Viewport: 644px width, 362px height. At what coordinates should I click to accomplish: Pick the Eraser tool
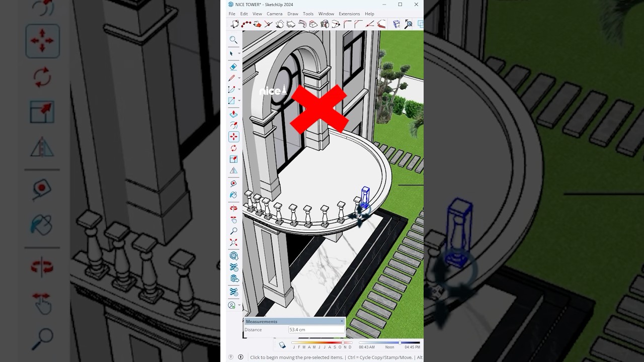pyautogui.click(x=233, y=67)
